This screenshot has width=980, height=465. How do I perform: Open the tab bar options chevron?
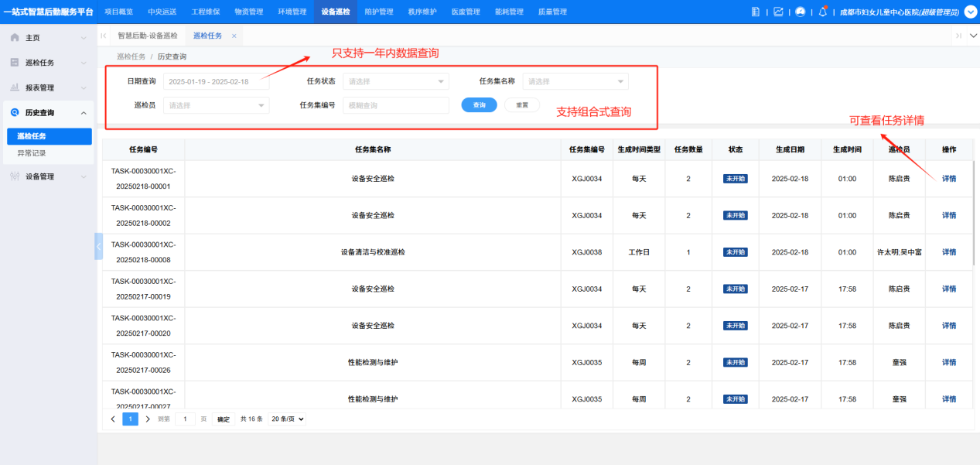(974, 36)
